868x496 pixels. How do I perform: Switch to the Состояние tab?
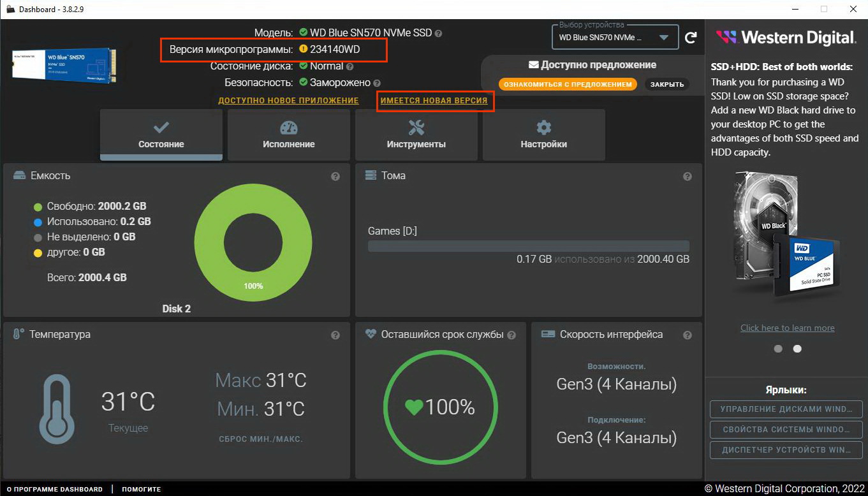tap(161, 135)
